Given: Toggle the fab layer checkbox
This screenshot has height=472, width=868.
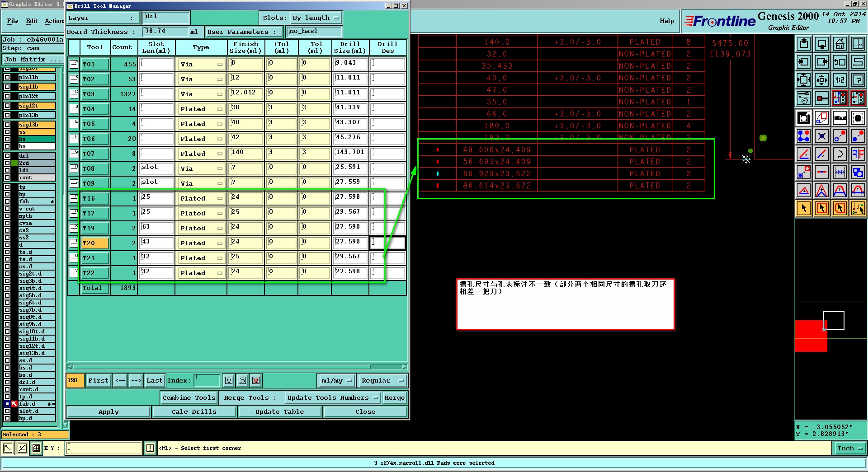Looking at the screenshot, I should [x=7, y=201].
